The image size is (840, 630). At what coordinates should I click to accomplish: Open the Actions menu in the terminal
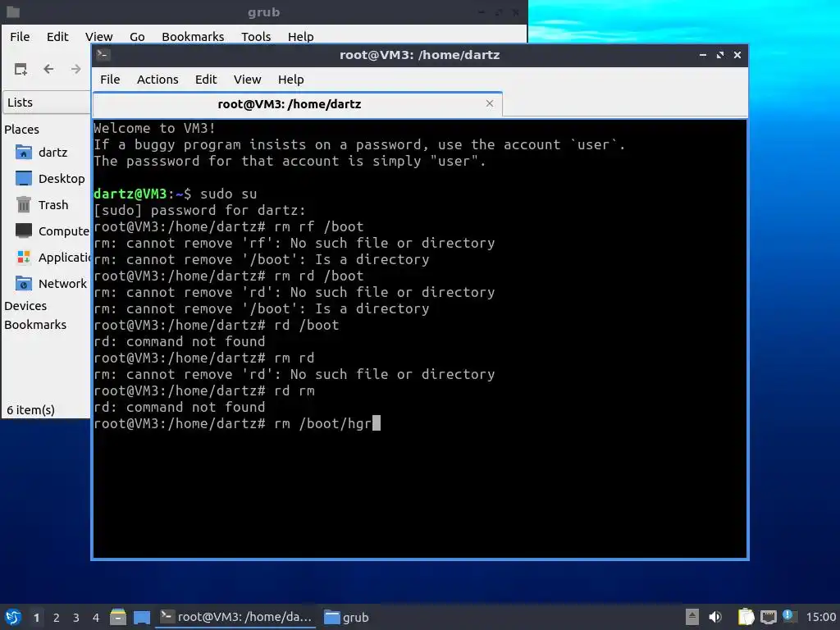click(157, 80)
